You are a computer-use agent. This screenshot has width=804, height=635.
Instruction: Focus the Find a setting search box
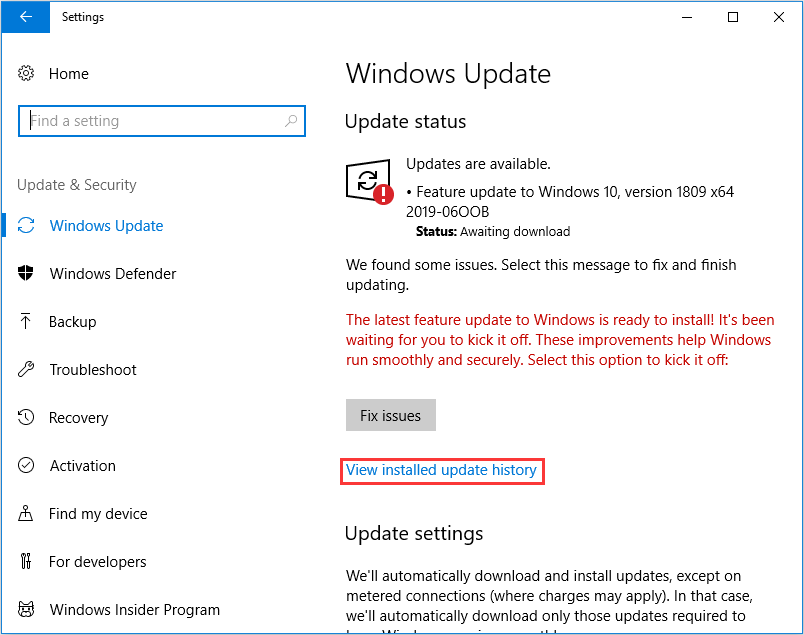click(x=162, y=121)
